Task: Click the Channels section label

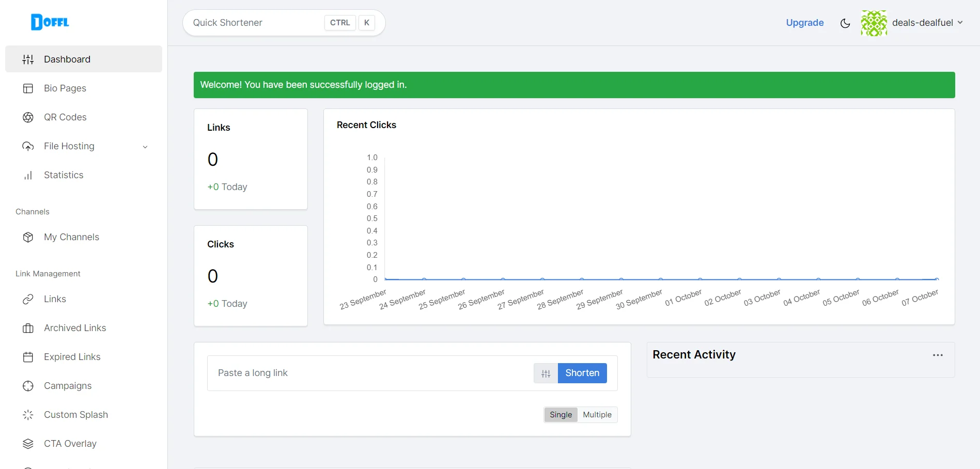Action: [x=33, y=212]
